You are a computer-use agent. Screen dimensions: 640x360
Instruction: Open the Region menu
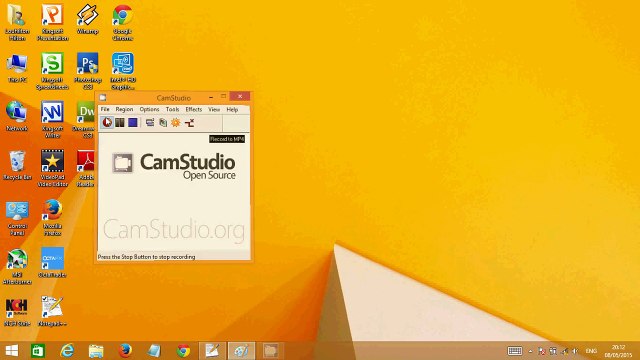(124, 109)
